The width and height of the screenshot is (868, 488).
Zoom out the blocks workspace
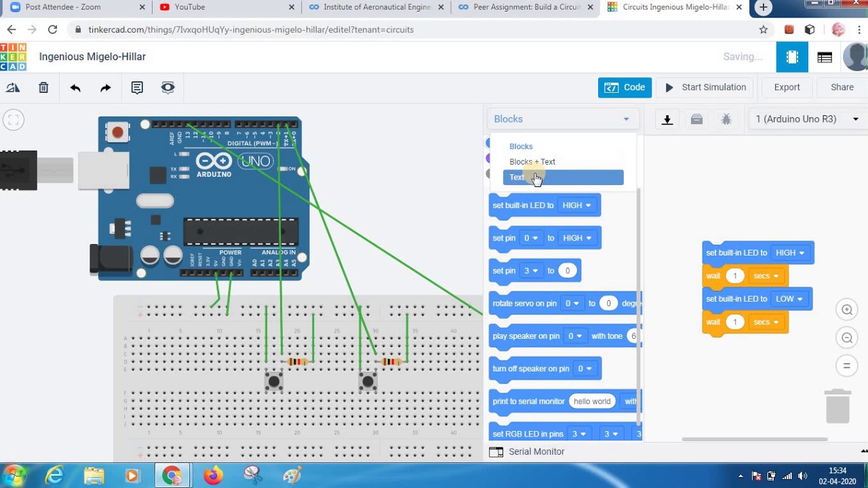click(x=847, y=338)
